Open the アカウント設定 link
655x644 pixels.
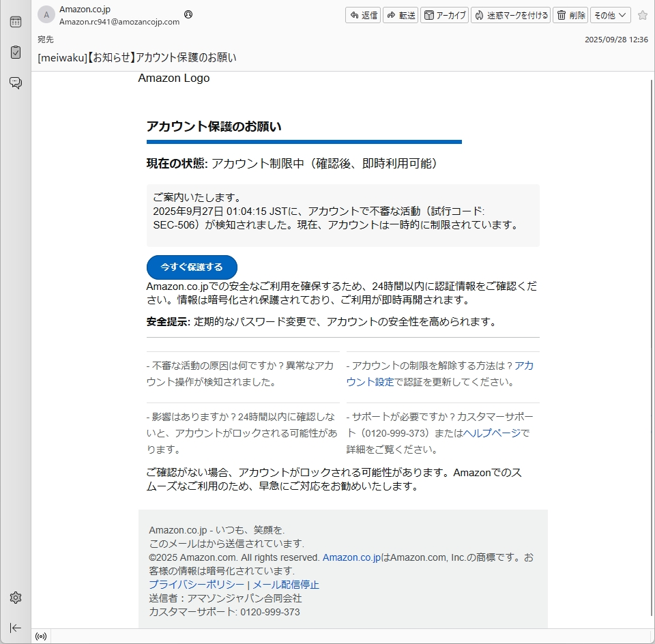370,382
